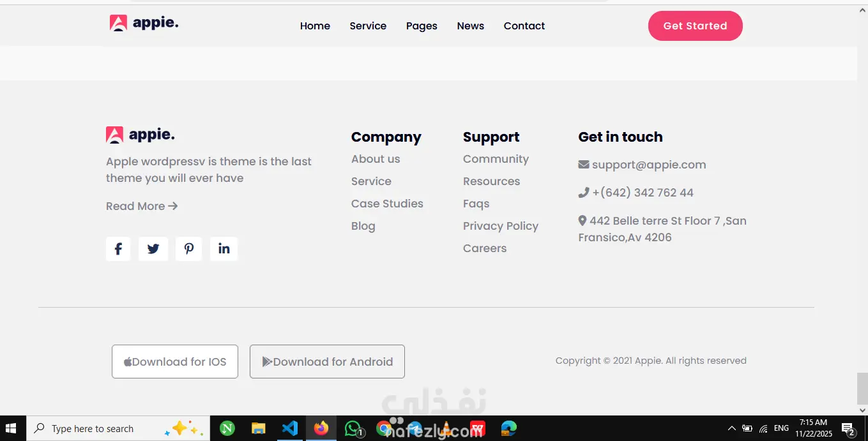Click the footer appie logo
The width and height of the screenshot is (868, 441).
[141, 135]
